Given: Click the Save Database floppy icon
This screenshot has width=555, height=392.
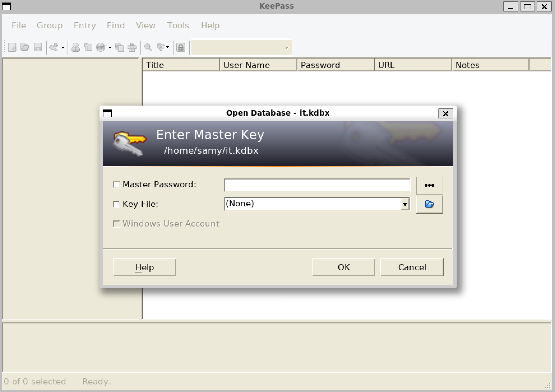Looking at the screenshot, I should pos(38,47).
